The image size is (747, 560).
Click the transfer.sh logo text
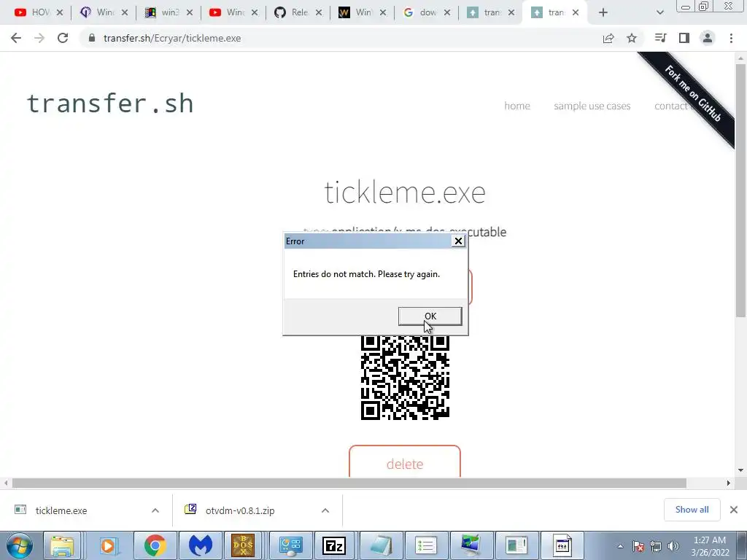(110, 104)
